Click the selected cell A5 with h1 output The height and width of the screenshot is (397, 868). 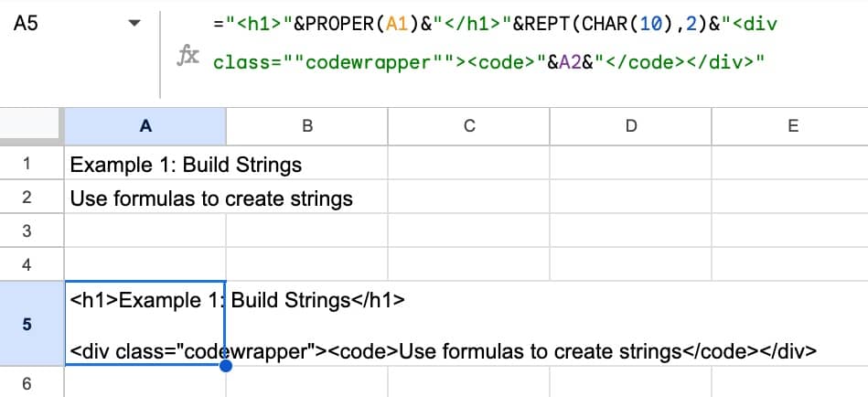145,324
